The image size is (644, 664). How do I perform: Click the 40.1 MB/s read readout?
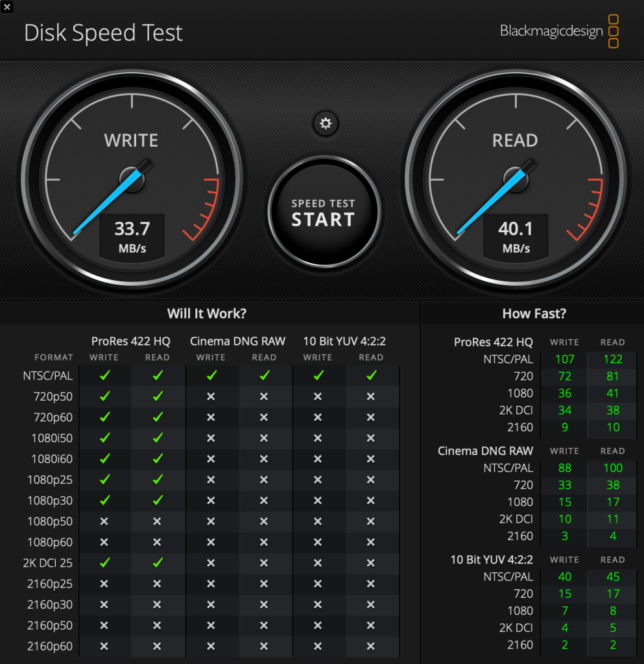(x=516, y=236)
